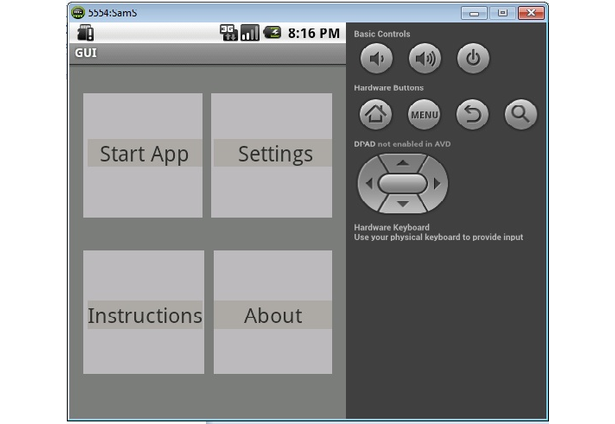The width and height of the screenshot is (615, 424).
Task: Click the GUI app title bar text
Action: [x=86, y=53]
